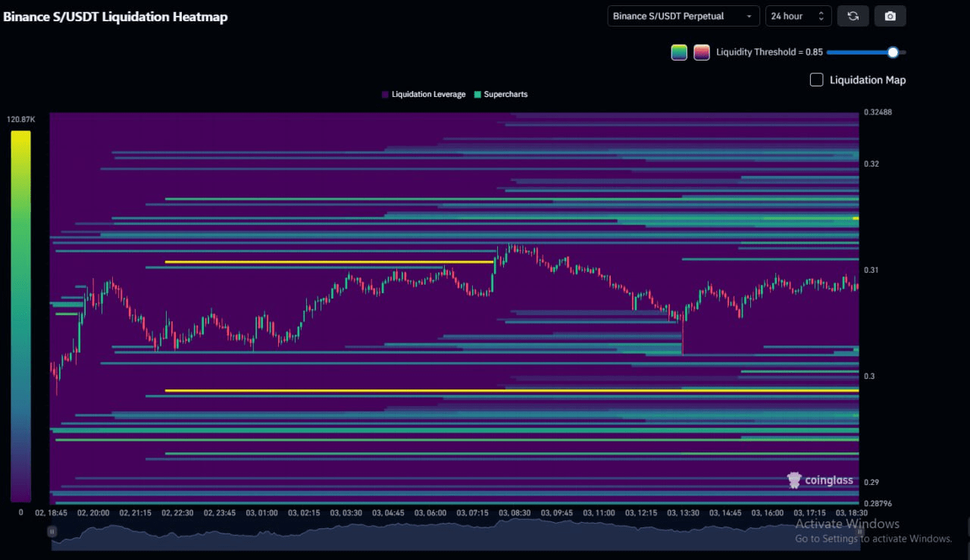The width and height of the screenshot is (970, 560).
Task: Click the camera screenshot icon
Action: click(890, 16)
